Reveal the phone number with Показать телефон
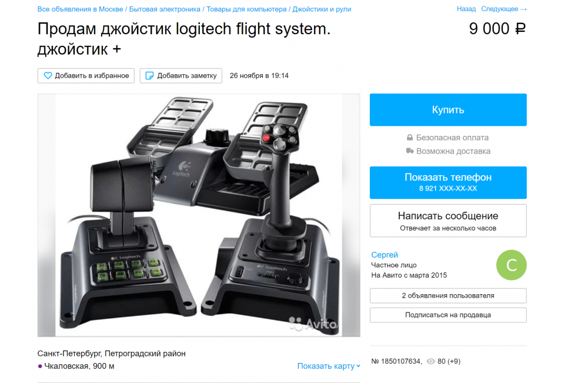This screenshot has width=588, height=383. [448, 182]
